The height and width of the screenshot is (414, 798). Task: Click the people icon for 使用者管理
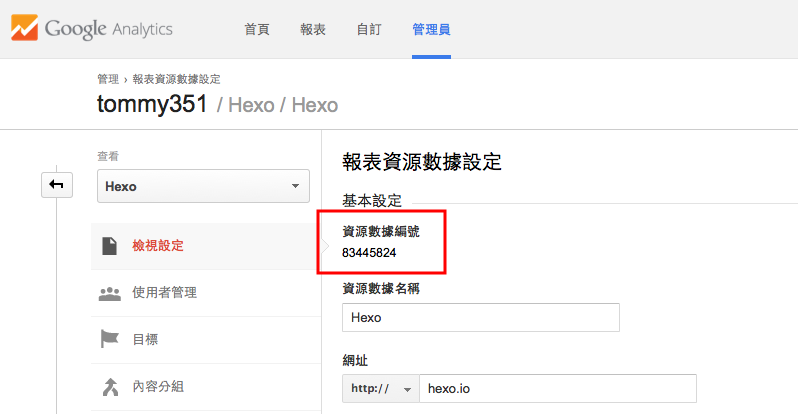point(109,293)
